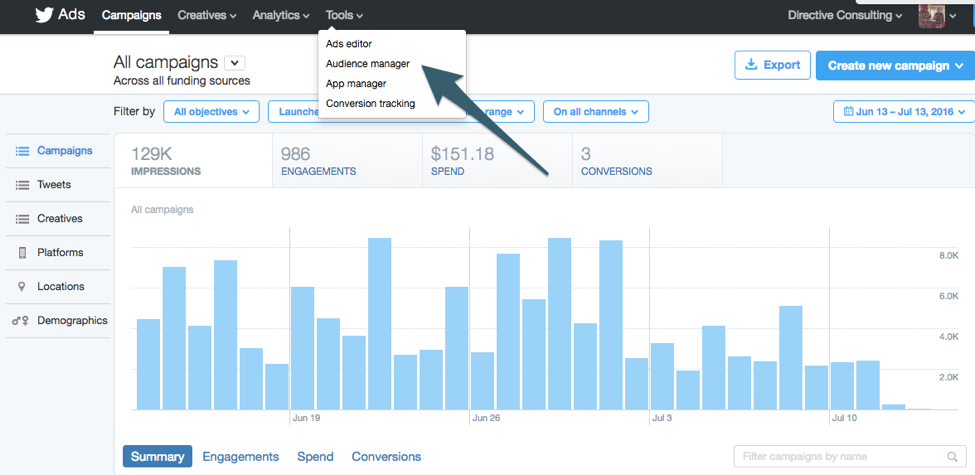This screenshot has width=975, height=475.
Task: Click the user profile avatar
Action: [x=931, y=15]
